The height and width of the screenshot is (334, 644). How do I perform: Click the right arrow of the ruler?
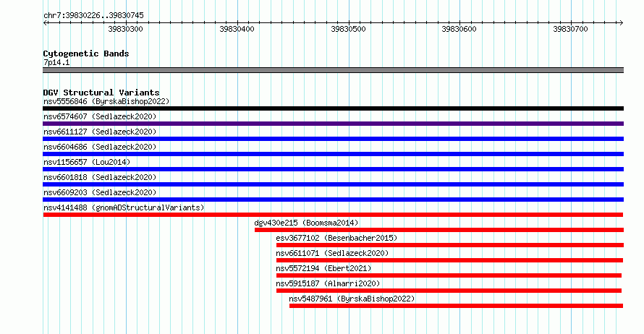pos(622,23)
